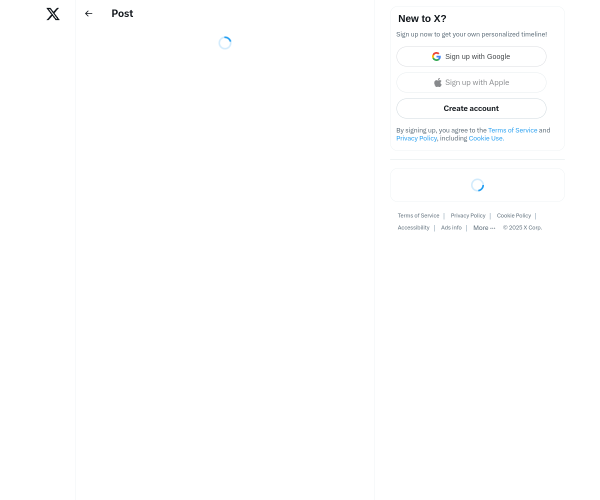Click 'Sign up now to get your own personalized timeline!' text
600x500 pixels.
(x=471, y=34)
